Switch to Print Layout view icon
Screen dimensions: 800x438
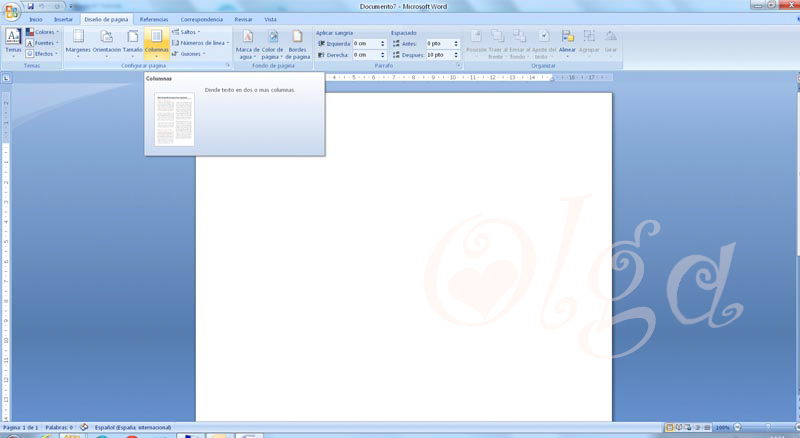point(669,427)
